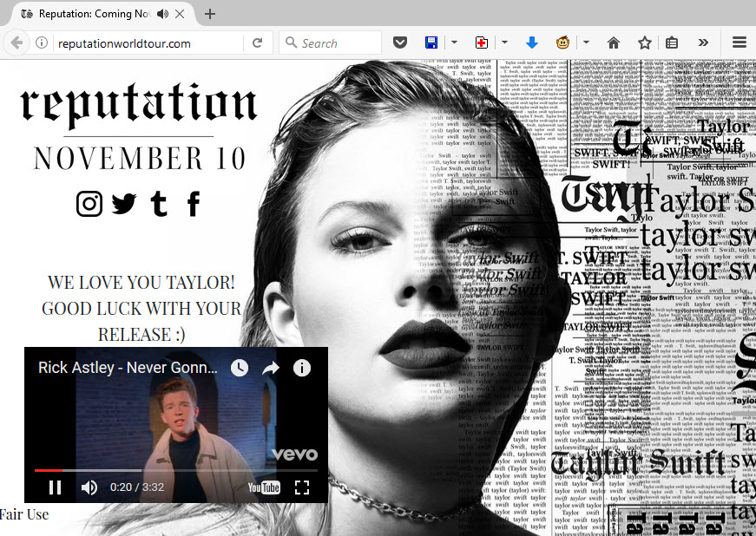This screenshot has height=536, width=756.
Task: Click the NOVEMBER 10 text
Action: [140, 159]
